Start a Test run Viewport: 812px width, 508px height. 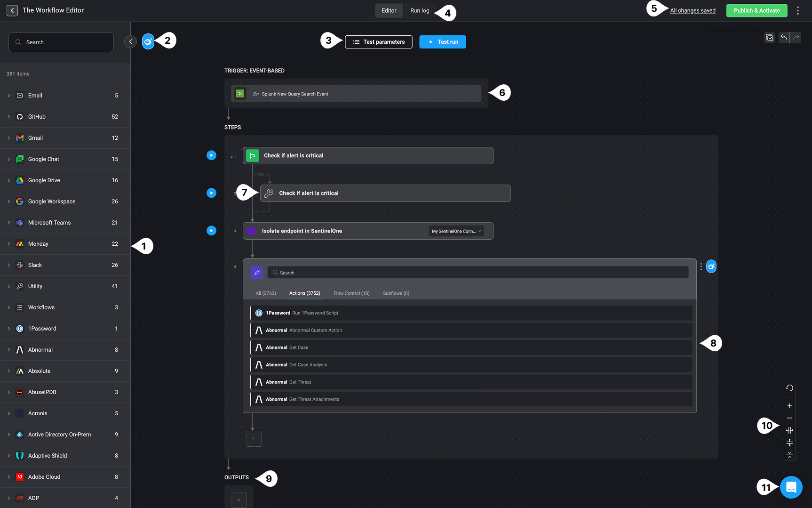pyautogui.click(x=443, y=42)
